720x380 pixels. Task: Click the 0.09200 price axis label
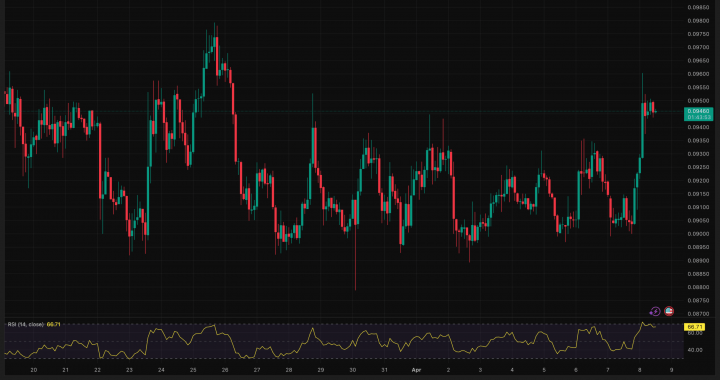tap(698, 180)
